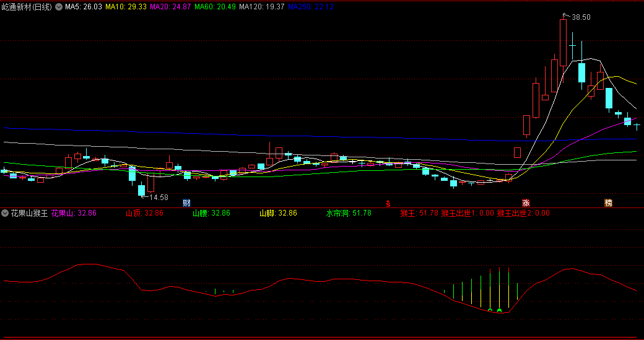The height and width of the screenshot is (340, 644).
Task: Click the red $ marker icon
Action: [x=388, y=203]
